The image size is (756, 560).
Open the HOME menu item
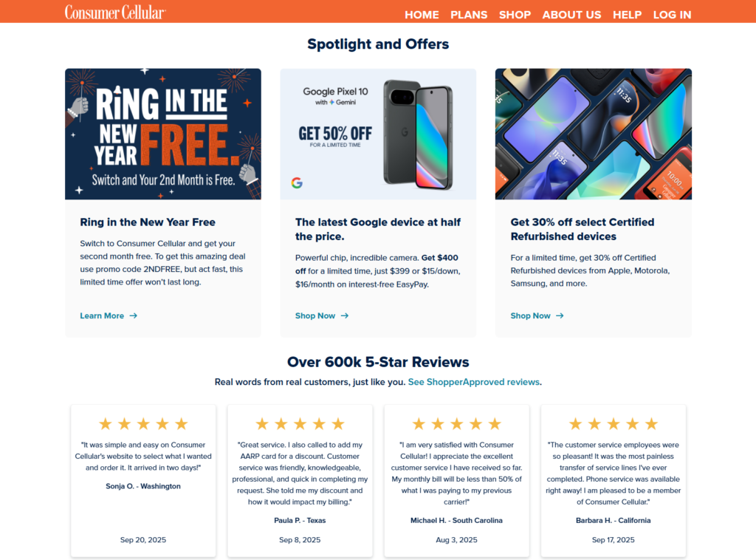coord(422,15)
